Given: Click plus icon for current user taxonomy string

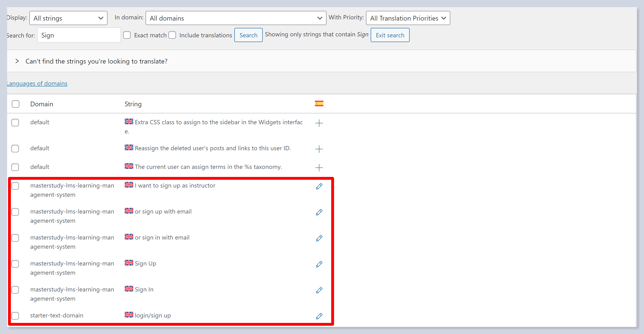Looking at the screenshot, I should pos(319,167).
